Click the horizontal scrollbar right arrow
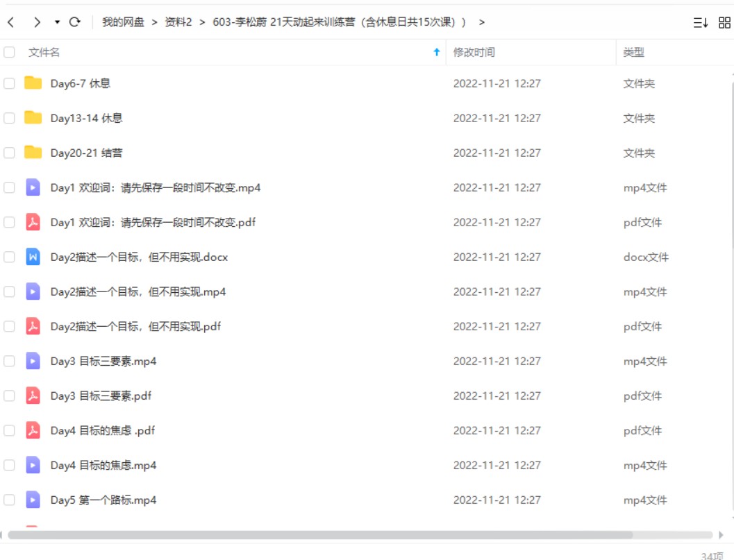 tap(721, 535)
